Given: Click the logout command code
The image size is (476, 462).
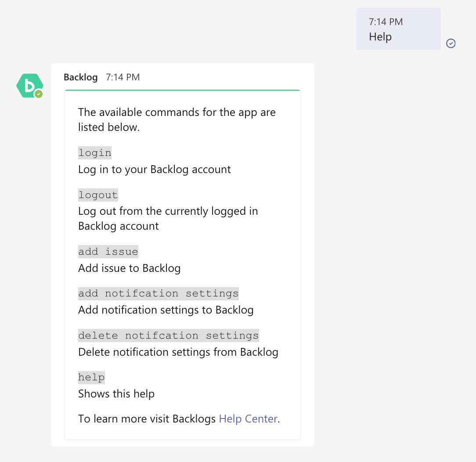Looking at the screenshot, I should pyautogui.click(x=98, y=195).
